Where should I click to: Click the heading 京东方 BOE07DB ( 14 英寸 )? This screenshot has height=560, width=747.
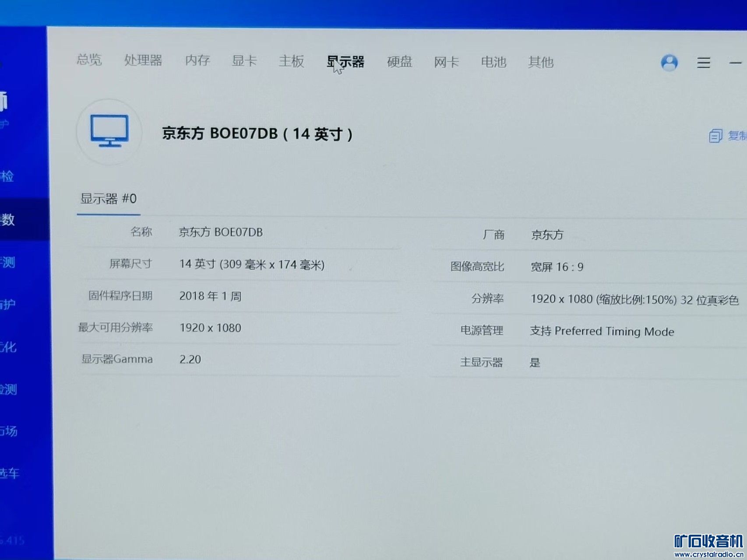pyautogui.click(x=257, y=133)
